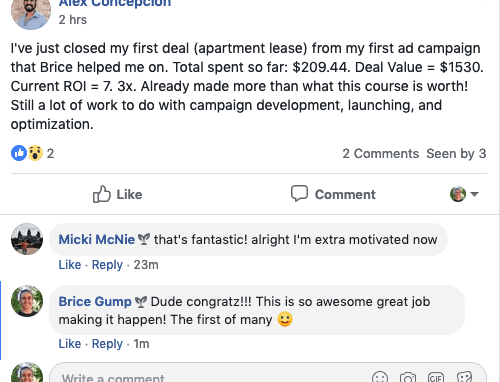Open the GIF picker in comment box
500x382 pixels.
tap(436, 377)
